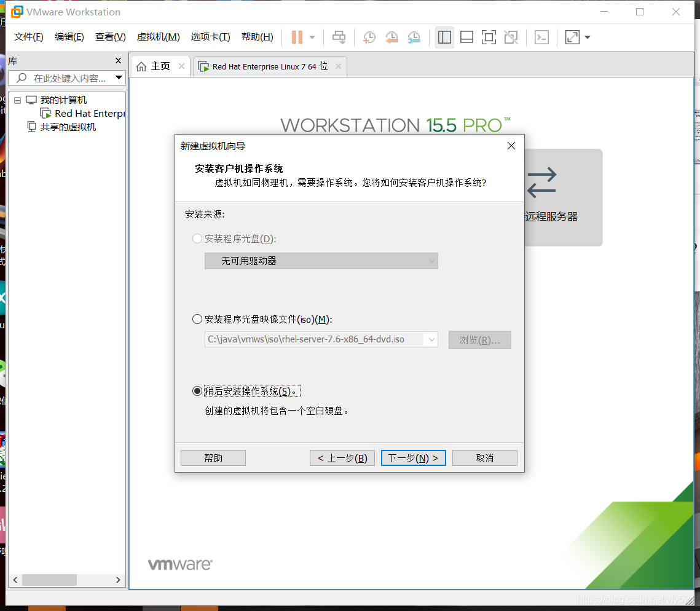Click library panel scroll left arrow

15,580
